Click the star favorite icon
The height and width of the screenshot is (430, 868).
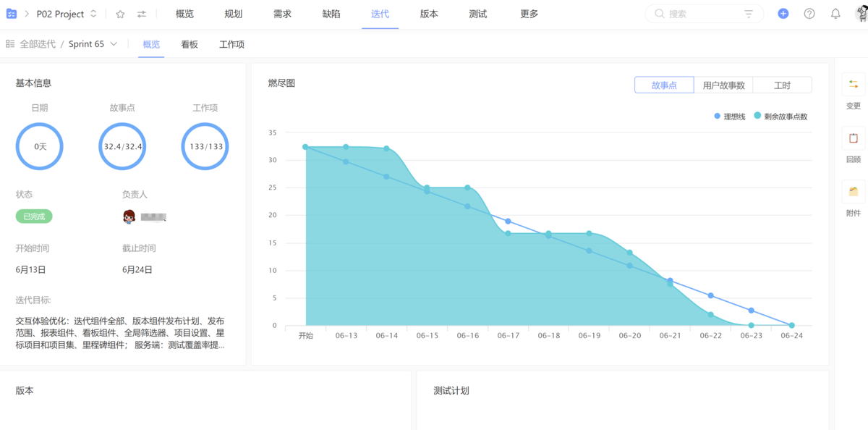[120, 14]
